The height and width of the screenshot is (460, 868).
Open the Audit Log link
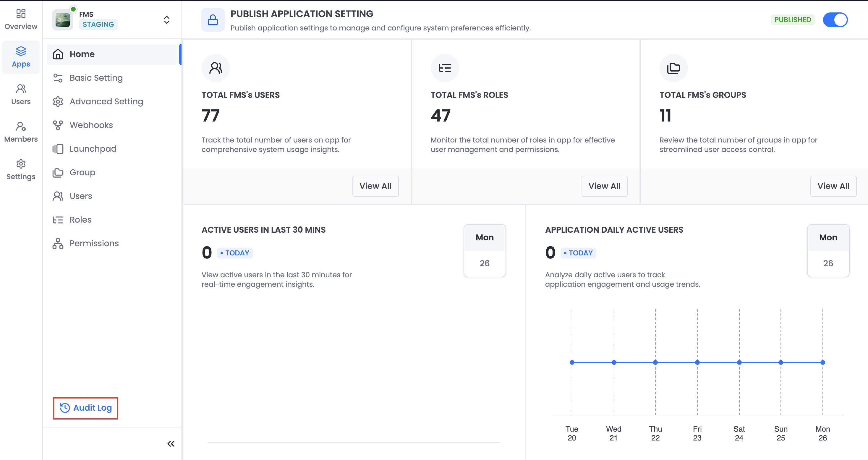[85, 408]
